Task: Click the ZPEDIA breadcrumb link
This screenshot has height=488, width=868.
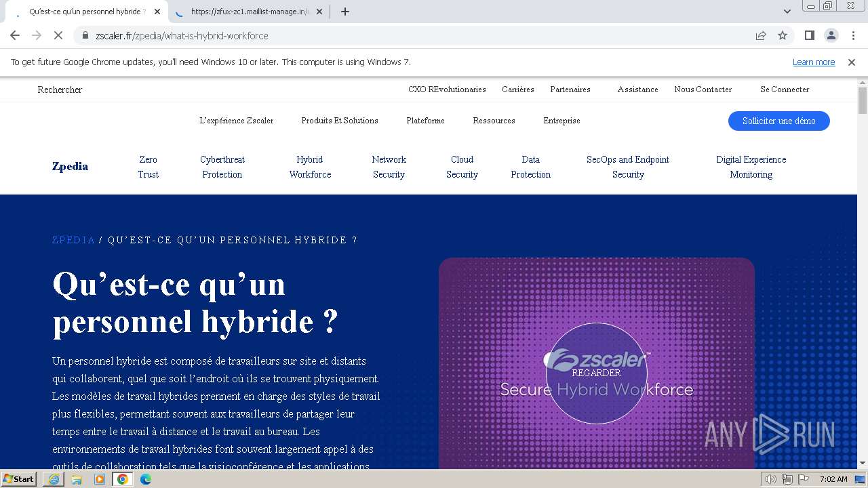Action: click(73, 240)
